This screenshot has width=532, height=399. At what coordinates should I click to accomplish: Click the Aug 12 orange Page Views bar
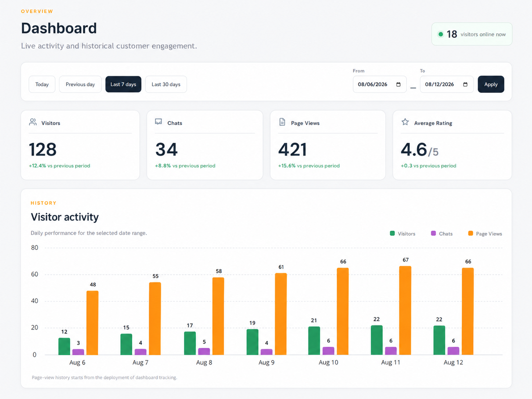coord(468,311)
